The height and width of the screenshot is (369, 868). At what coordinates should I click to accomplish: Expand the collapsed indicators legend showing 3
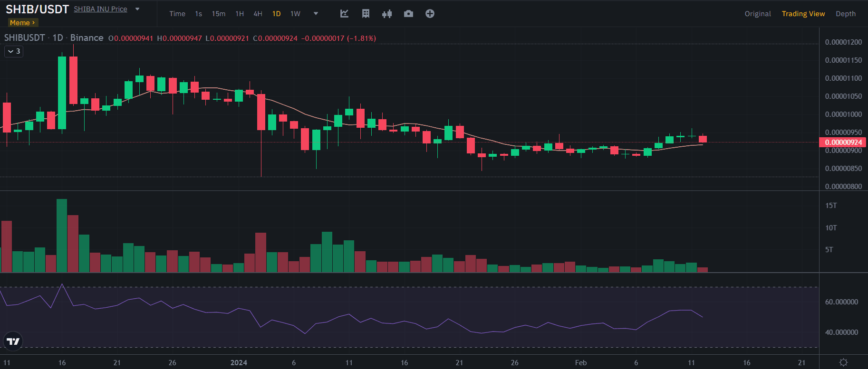pyautogui.click(x=14, y=51)
